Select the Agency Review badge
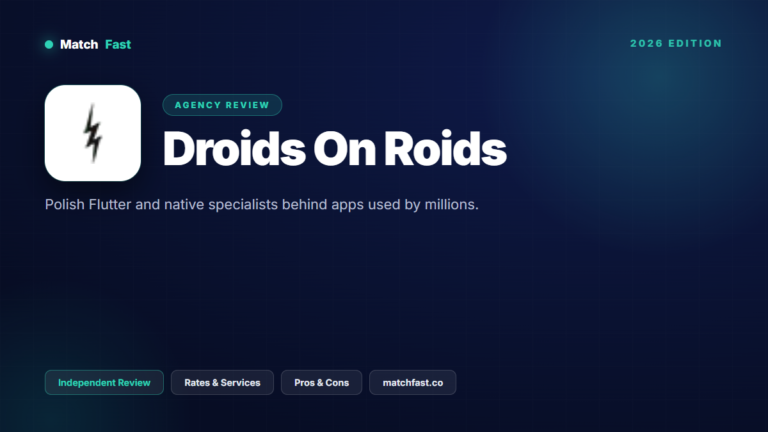 [222, 105]
